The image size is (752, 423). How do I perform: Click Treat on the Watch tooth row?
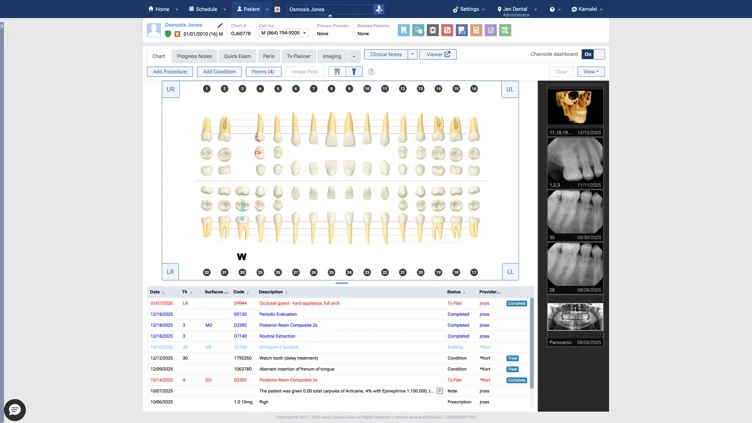pos(512,358)
